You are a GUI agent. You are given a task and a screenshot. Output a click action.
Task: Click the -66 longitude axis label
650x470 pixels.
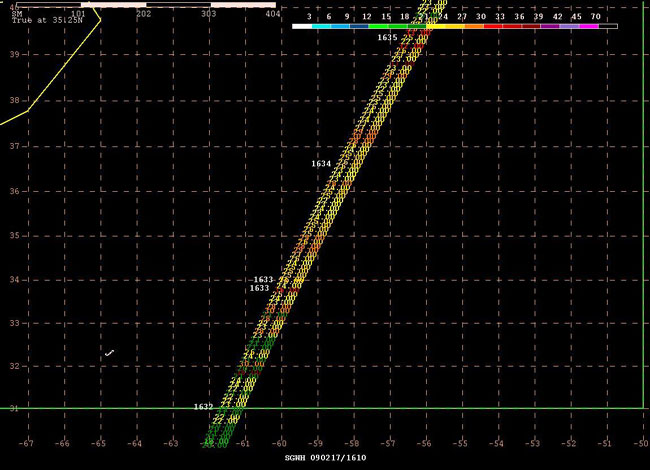coord(62,443)
